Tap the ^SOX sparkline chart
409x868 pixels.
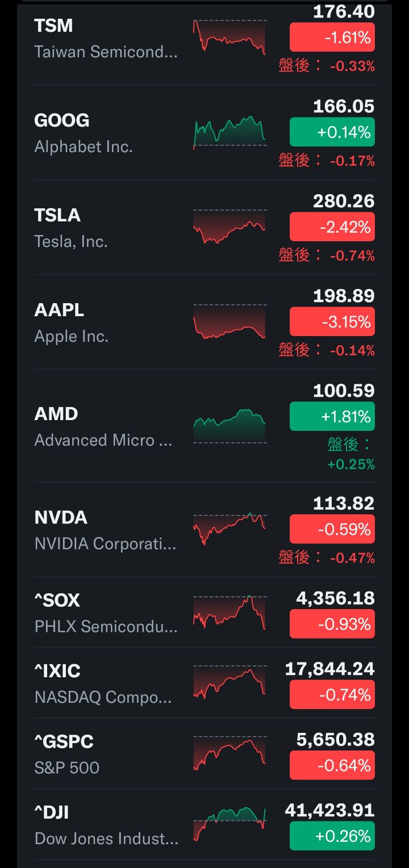[x=229, y=612]
